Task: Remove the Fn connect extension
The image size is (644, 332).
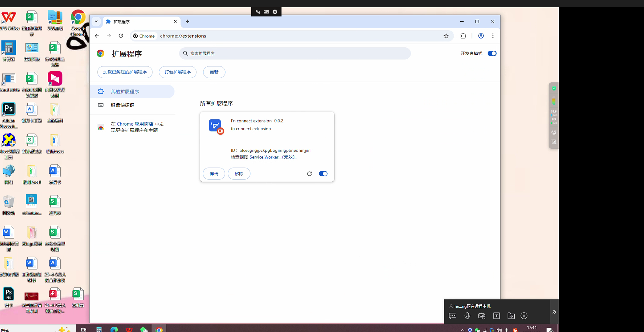Action: pyautogui.click(x=239, y=174)
